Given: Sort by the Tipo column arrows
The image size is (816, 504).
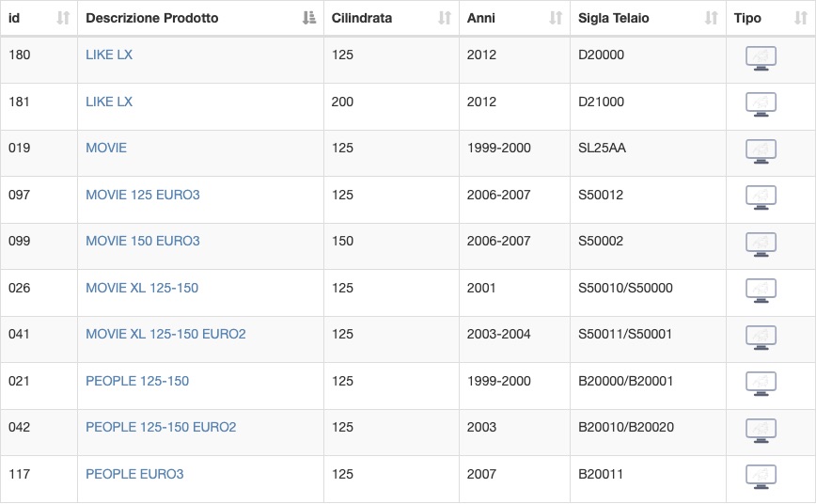Looking at the screenshot, I should 801,18.
